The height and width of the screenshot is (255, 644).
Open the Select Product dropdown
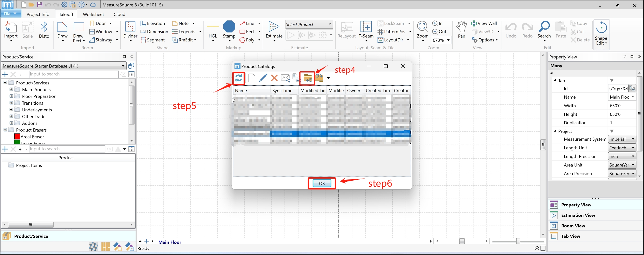pos(309,24)
